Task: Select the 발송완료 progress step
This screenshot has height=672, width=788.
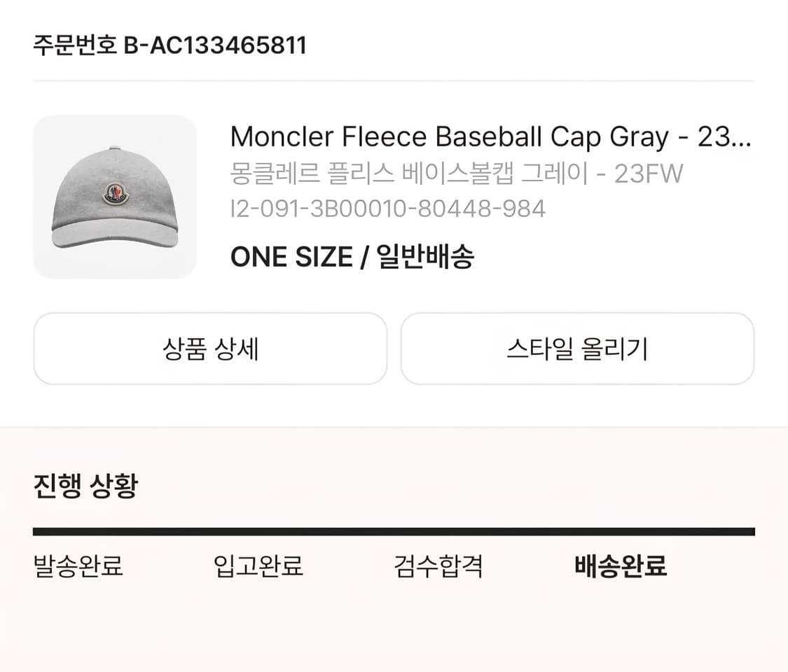Action: pos(77,568)
